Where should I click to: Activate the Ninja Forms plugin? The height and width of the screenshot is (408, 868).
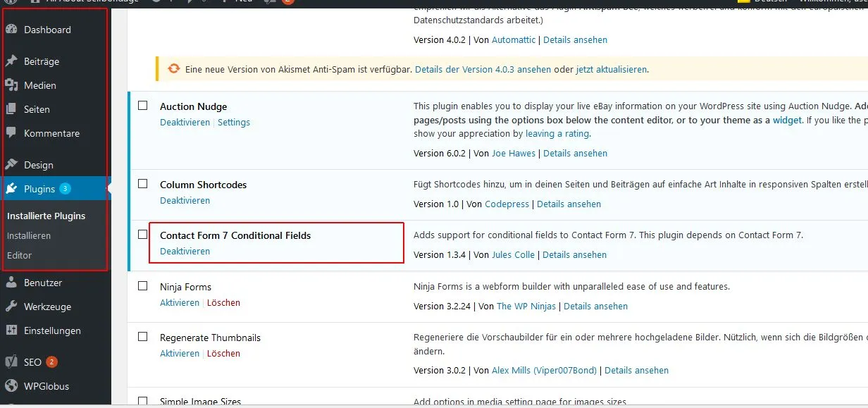point(180,302)
